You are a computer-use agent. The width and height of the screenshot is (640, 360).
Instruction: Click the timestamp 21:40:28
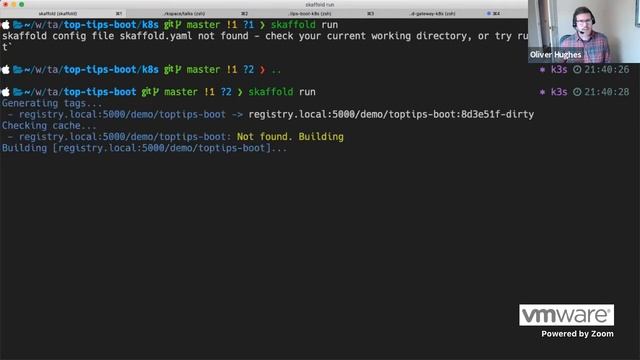(x=607, y=92)
